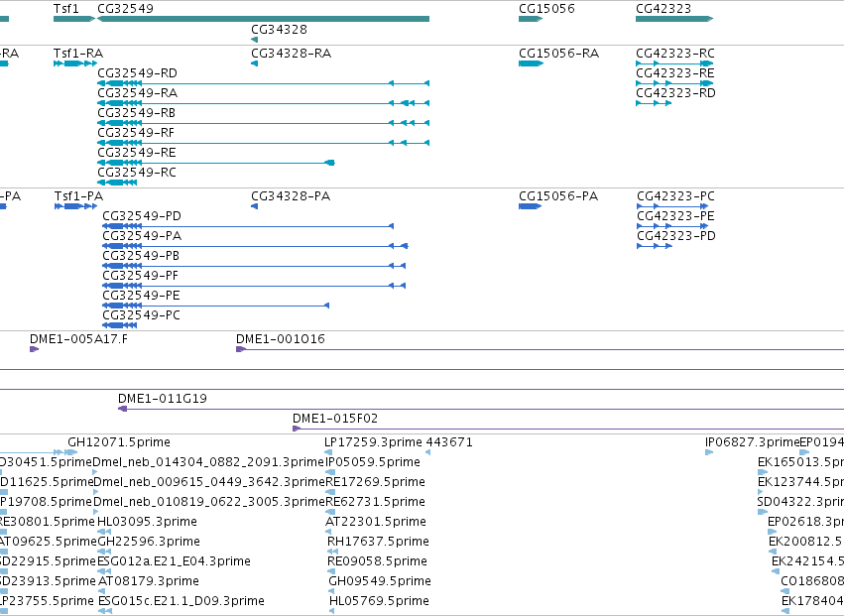Open EST label ESG012a.E21_E04.3prime
844x616 pixels.
point(174,562)
